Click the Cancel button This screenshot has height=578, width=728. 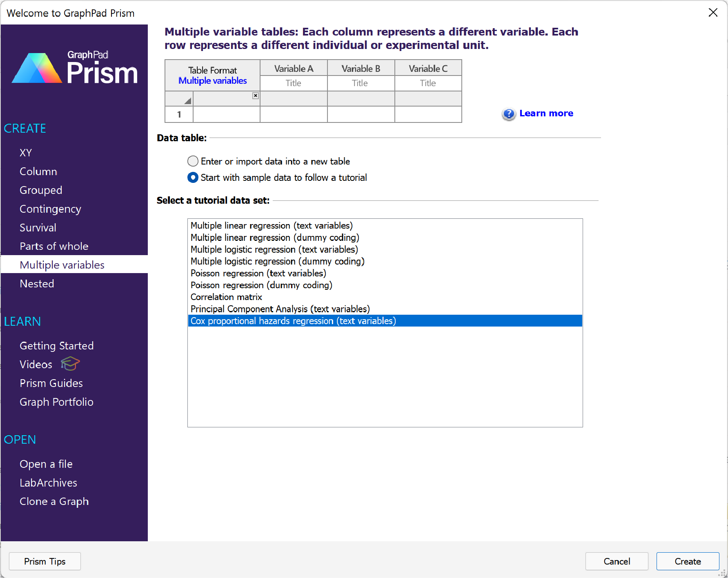coord(616,561)
